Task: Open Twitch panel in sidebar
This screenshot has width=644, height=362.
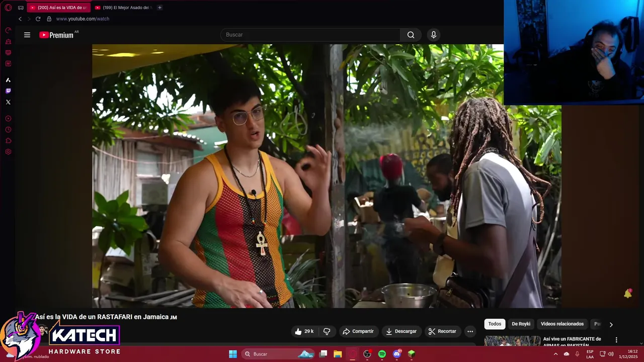Action: [8, 91]
